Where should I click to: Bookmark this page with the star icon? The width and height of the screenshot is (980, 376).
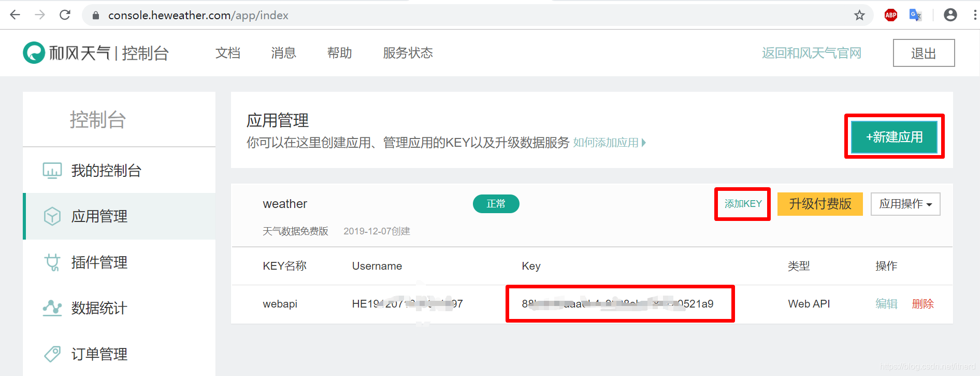859,15
